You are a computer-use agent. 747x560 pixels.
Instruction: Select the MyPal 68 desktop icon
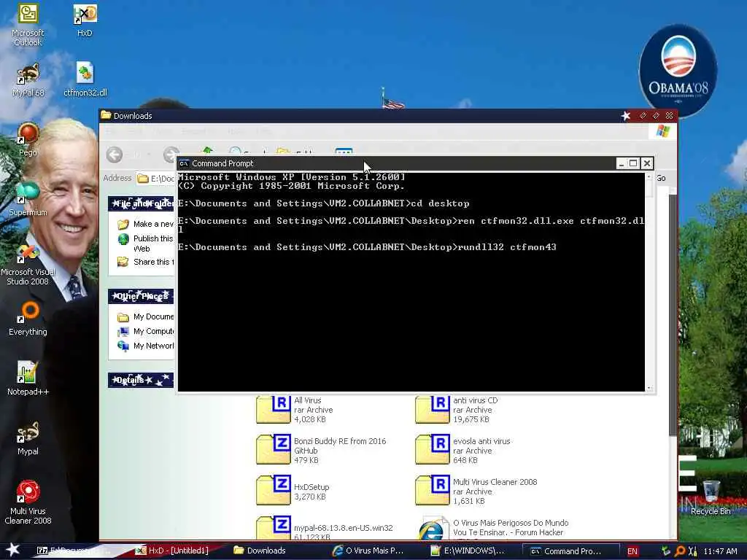(x=28, y=80)
